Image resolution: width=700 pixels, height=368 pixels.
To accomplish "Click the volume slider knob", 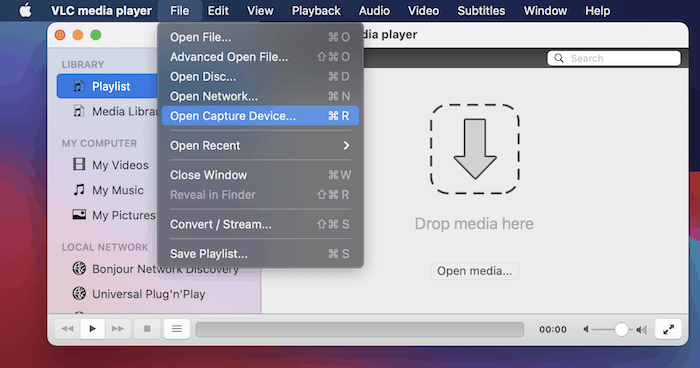I will coord(621,329).
